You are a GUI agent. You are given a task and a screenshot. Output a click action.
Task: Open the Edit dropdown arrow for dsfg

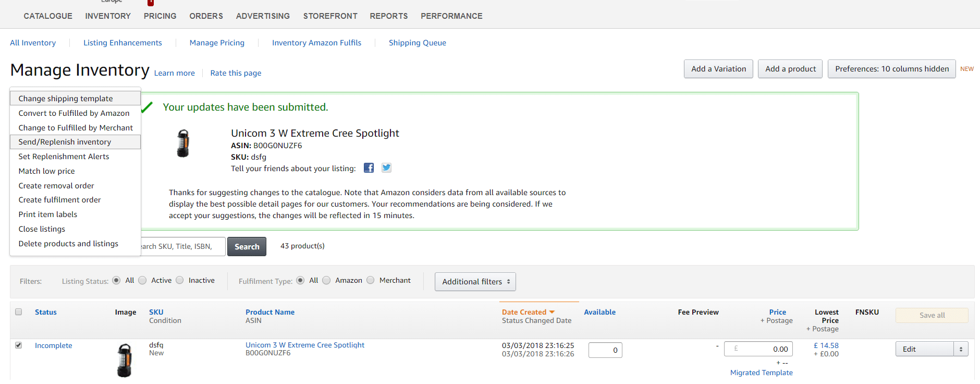[961, 349]
